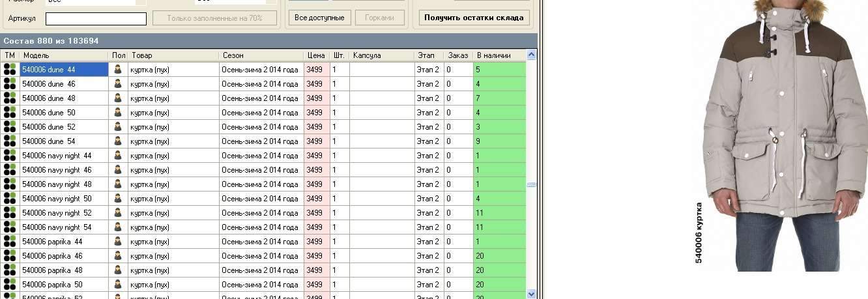The width and height of the screenshot is (868, 299).
Task: Click 'Этап 2' in paprika 44 row
Action: [428, 241]
